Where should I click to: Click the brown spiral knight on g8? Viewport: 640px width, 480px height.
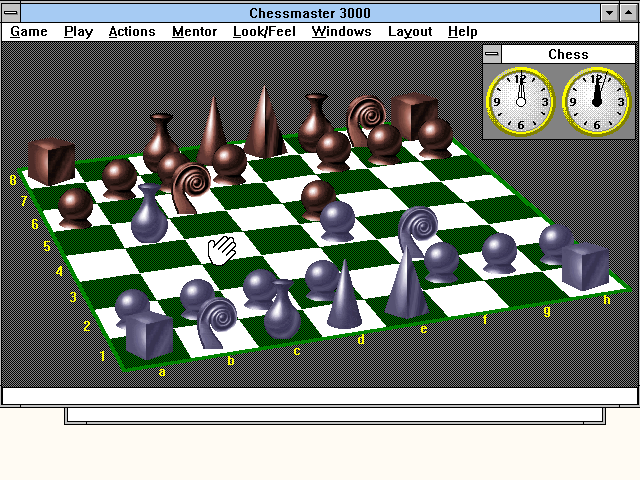point(366,120)
